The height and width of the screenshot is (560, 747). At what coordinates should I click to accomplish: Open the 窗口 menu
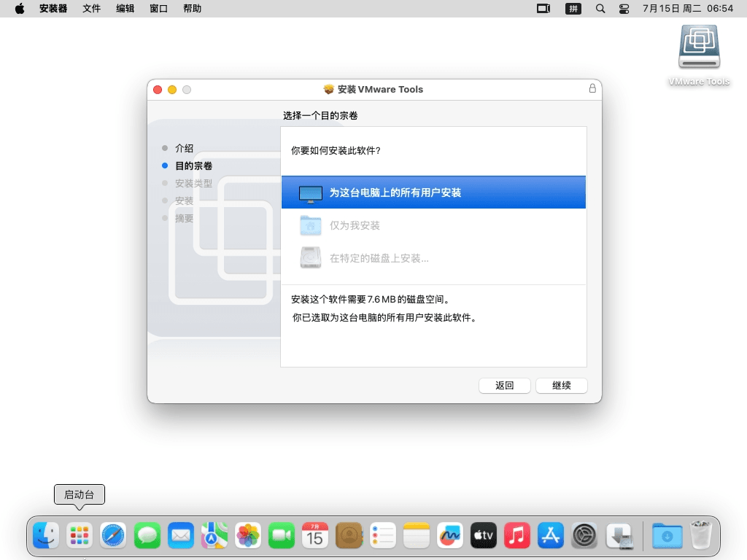pyautogui.click(x=158, y=9)
